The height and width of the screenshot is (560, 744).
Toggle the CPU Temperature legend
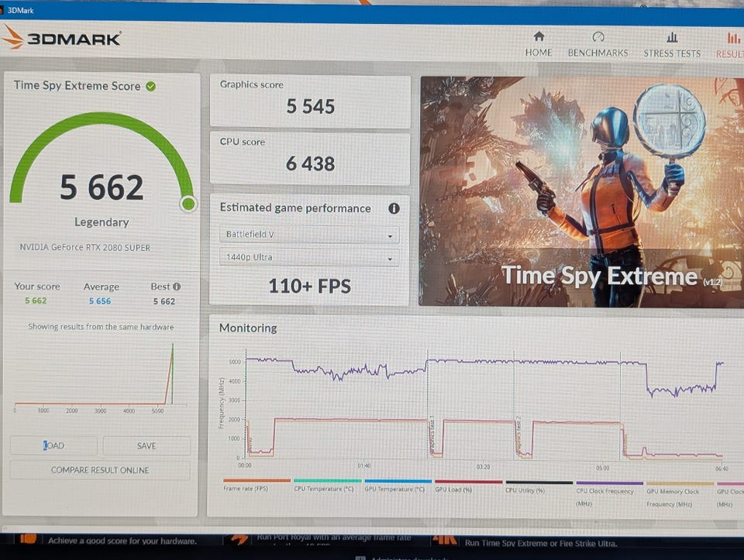[327, 486]
